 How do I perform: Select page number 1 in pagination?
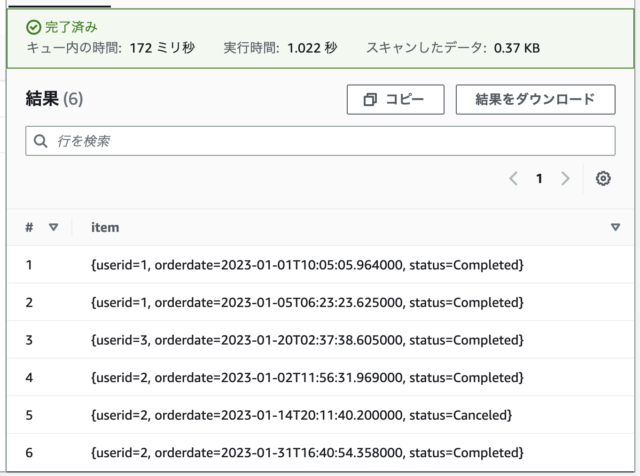(x=539, y=178)
